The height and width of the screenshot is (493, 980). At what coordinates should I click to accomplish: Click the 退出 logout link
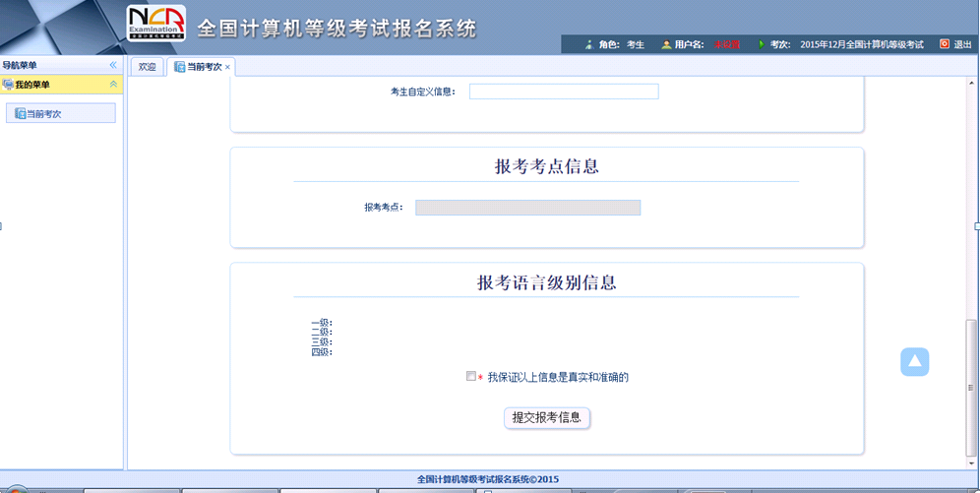click(962, 44)
